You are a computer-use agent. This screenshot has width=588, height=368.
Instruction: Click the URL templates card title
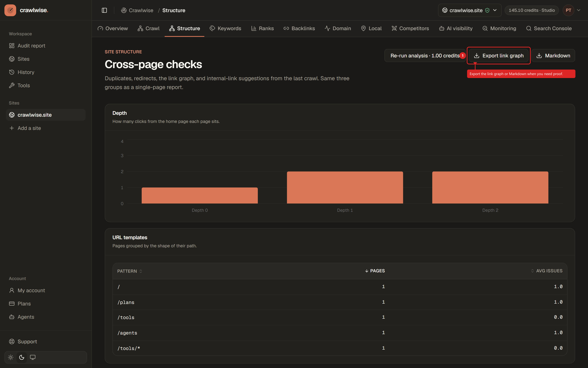130,237
